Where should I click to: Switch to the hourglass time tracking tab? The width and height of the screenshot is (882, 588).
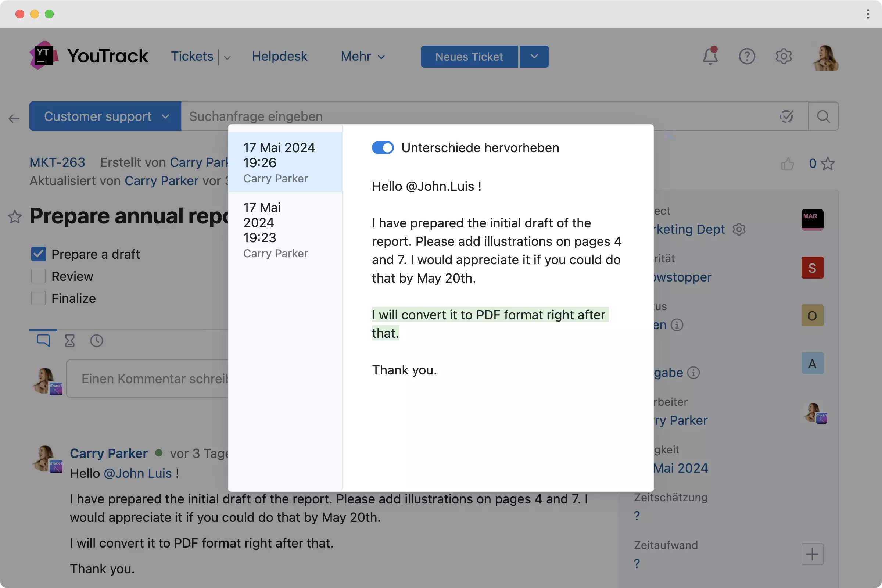[x=70, y=341]
